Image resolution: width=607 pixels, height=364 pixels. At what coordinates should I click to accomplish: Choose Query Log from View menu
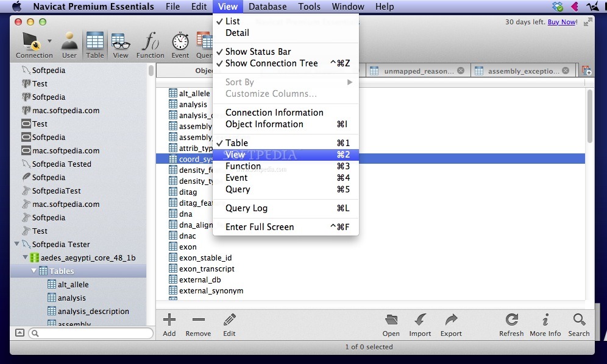pyautogui.click(x=246, y=208)
